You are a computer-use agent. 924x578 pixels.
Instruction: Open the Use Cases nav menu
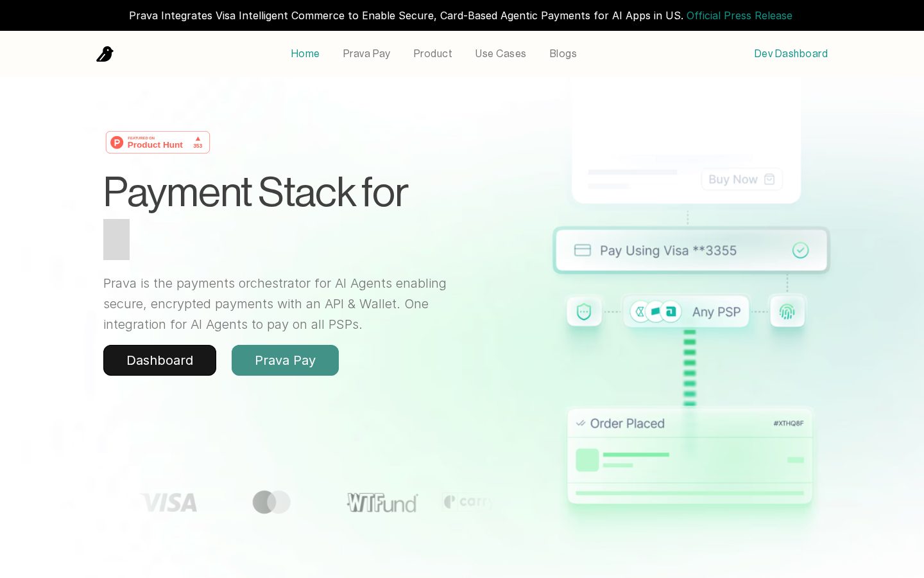click(501, 54)
